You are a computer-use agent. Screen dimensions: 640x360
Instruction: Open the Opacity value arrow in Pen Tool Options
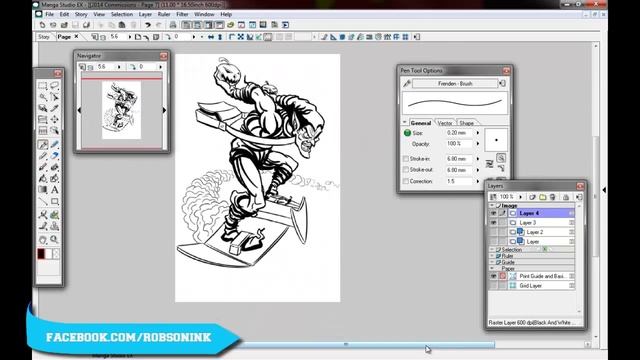(478, 144)
